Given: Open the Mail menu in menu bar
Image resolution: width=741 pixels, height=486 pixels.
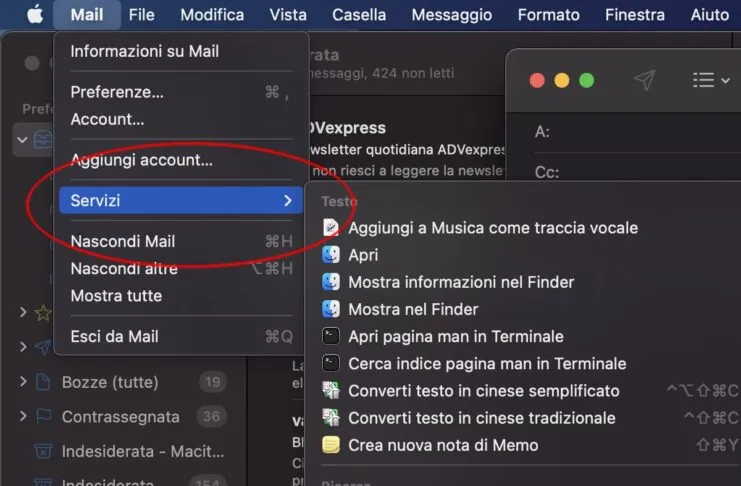Looking at the screenshot, I should pos(87,15).
